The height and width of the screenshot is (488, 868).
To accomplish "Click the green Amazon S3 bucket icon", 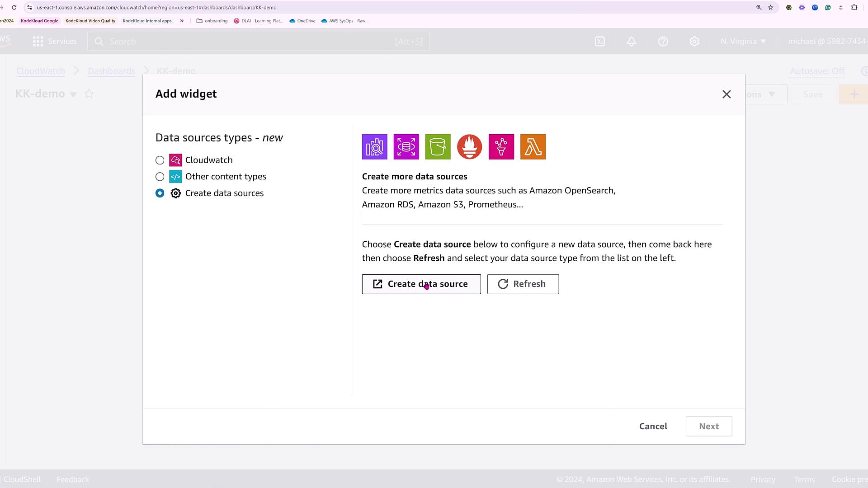I will click(x=438, y=147).
